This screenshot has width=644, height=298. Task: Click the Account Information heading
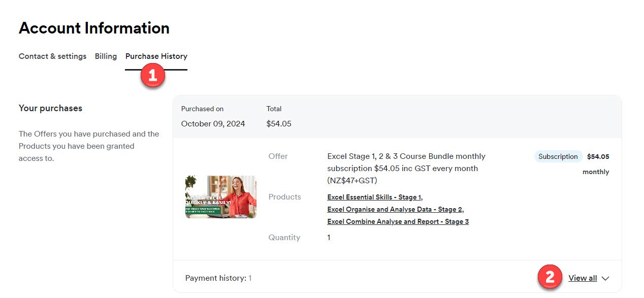click(94, 28)
